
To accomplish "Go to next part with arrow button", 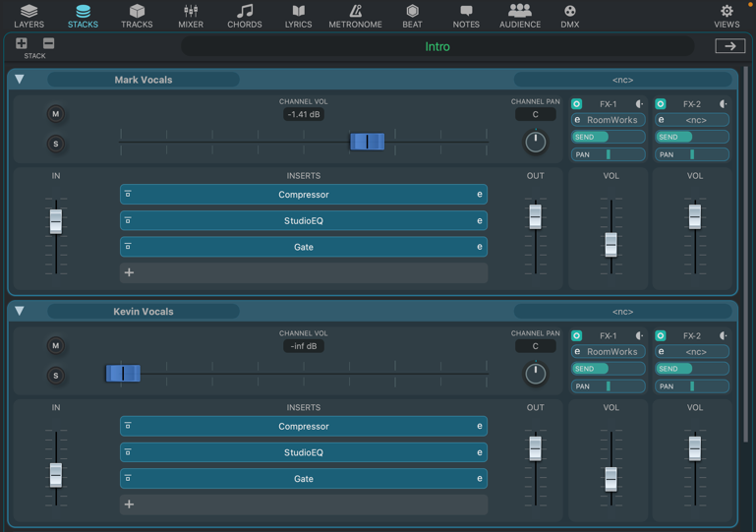I will point(729,46).
